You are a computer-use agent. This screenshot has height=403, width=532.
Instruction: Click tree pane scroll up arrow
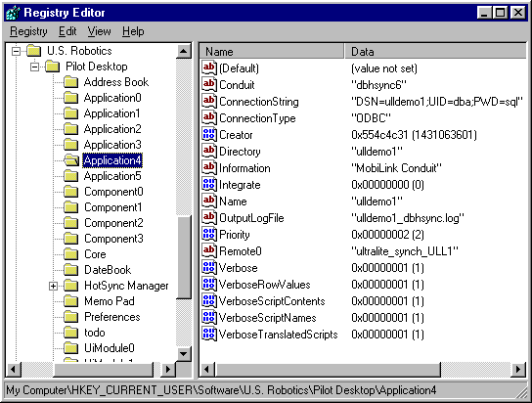183,51
